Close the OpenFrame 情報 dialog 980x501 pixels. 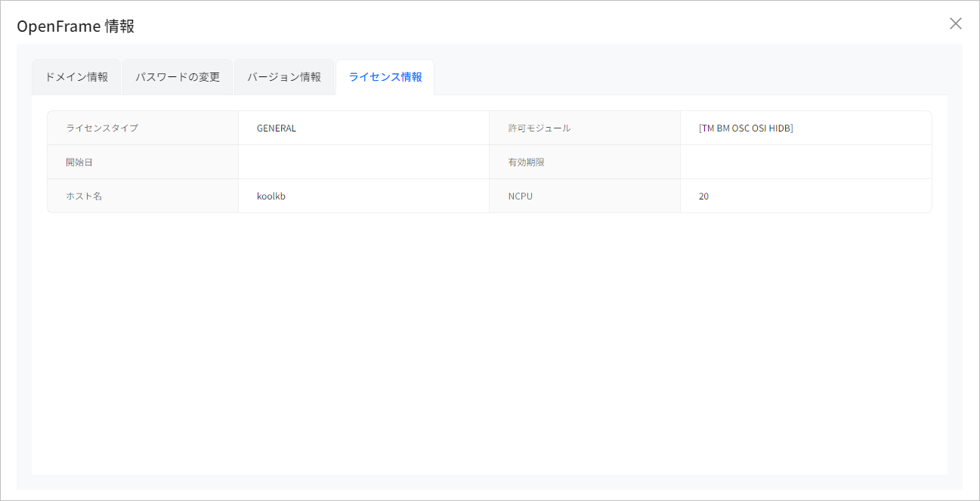955,23
